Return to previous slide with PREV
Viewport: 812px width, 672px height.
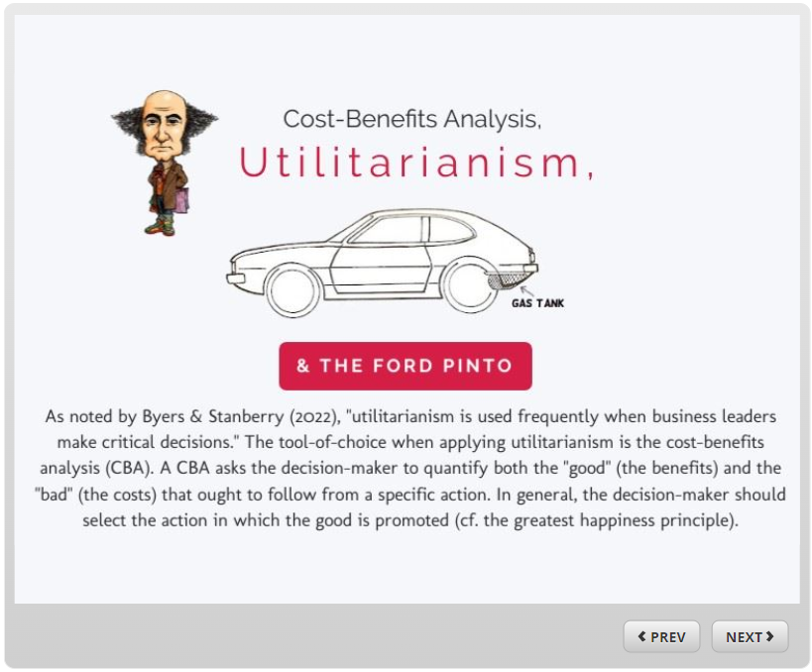[661, 636]
